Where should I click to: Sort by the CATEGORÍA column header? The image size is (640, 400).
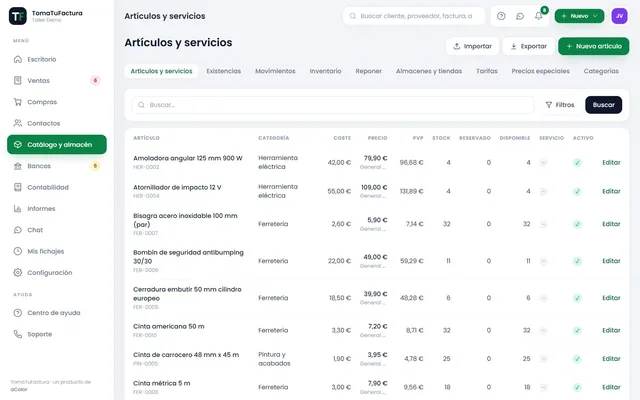click(x=273, y=138)
